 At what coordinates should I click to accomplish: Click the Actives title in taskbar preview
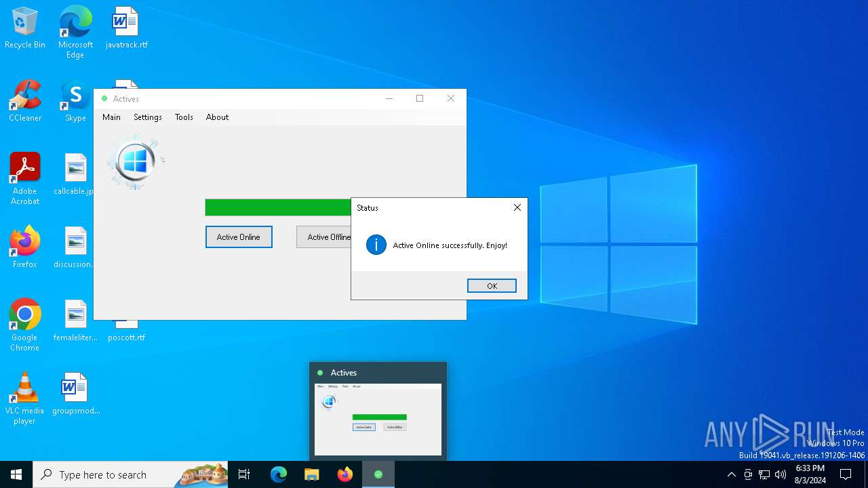(x=344, y=373)
